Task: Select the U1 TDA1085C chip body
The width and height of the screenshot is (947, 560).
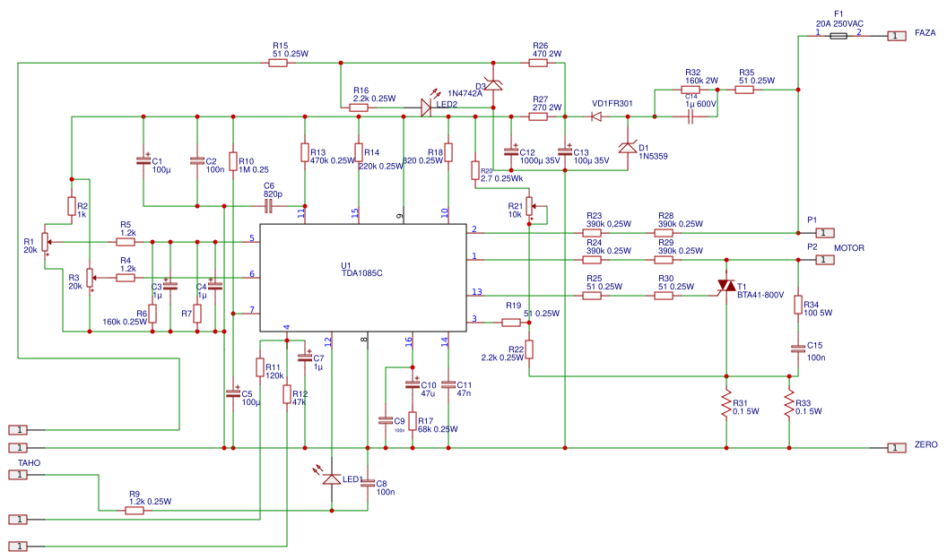Action: [363, 278]
